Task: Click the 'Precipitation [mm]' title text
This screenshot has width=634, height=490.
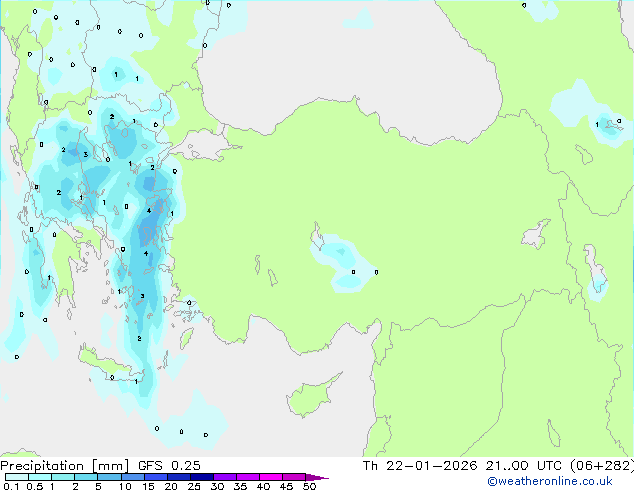Action: (65, 466)
